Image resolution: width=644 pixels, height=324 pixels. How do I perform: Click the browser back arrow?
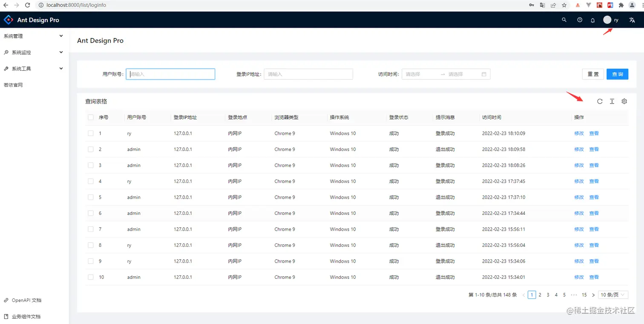pos(6,5)
